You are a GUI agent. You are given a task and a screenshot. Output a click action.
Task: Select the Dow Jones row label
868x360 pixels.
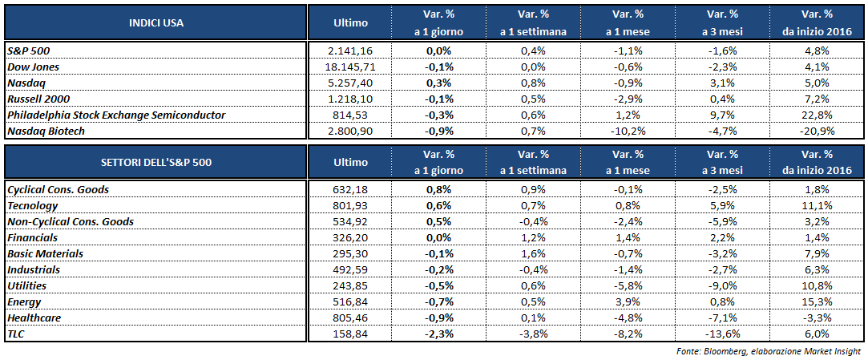(33, 67)
